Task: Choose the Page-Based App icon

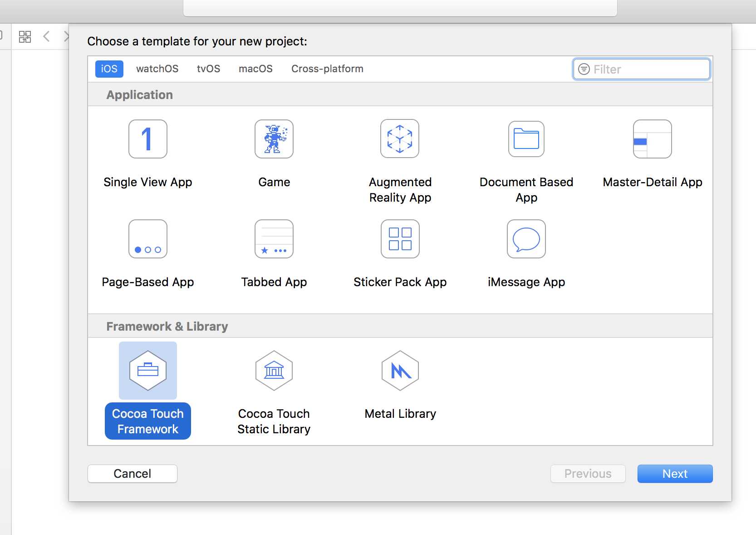Action: (x=148, y=239)
